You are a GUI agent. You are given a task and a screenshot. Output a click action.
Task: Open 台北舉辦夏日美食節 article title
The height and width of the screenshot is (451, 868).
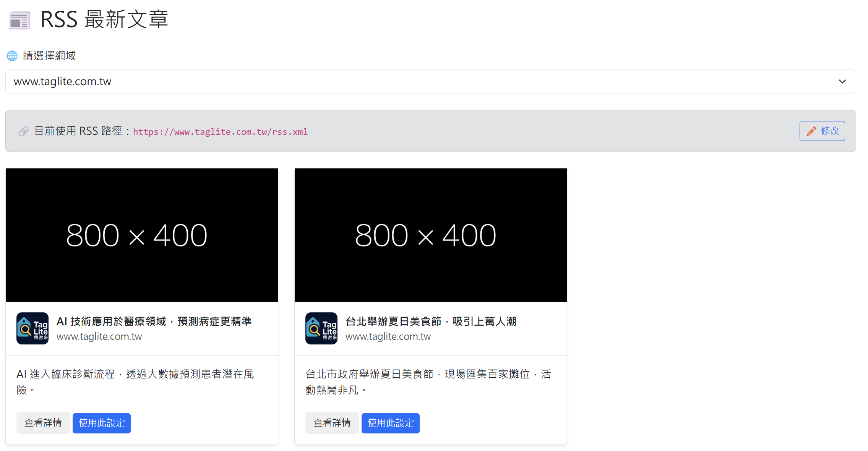click(x=431, y=321)
